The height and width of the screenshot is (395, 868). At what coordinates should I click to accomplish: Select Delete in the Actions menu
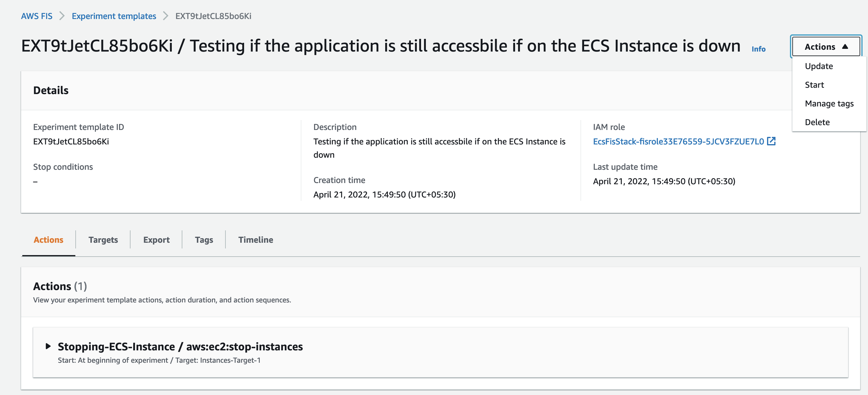[x=817, y=122]
